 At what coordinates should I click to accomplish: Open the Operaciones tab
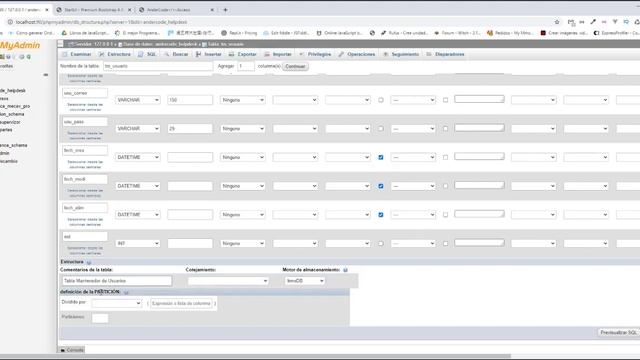(357, 54)
